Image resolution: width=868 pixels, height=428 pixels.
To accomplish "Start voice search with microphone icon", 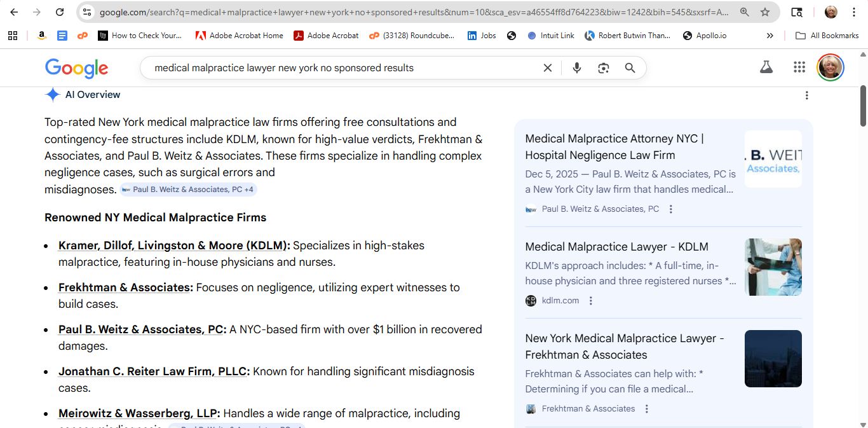I will pyautogui.click(x=576, y=68).
